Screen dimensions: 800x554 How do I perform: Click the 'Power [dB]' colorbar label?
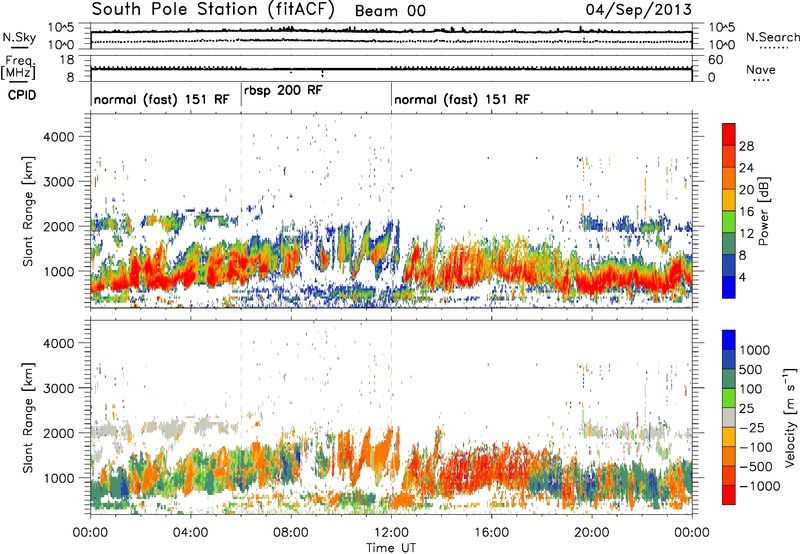coord(764,211)
